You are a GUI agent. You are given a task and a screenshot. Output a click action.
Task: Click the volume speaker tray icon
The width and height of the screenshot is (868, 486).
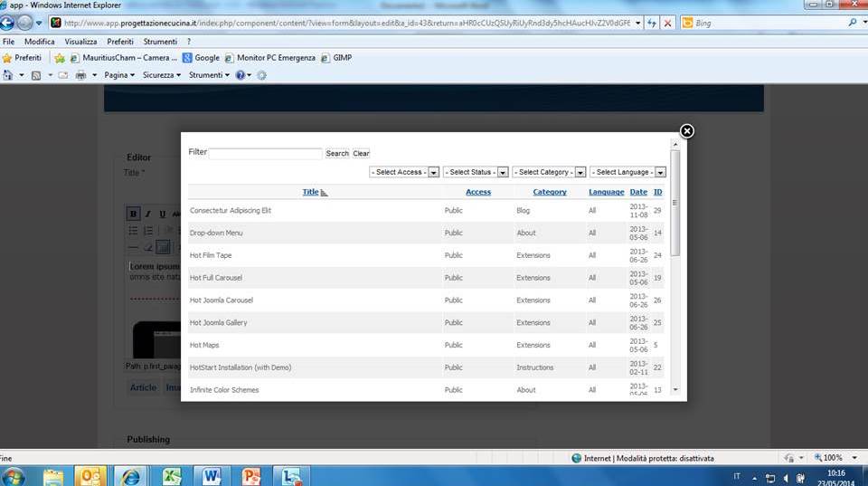[786, 478]
